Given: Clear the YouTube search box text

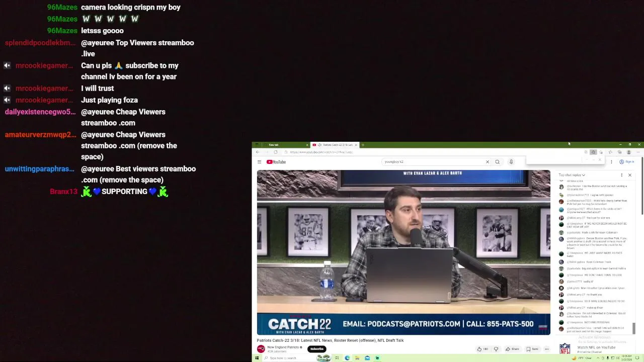Looking at the screenshot, I should [487, 162].
